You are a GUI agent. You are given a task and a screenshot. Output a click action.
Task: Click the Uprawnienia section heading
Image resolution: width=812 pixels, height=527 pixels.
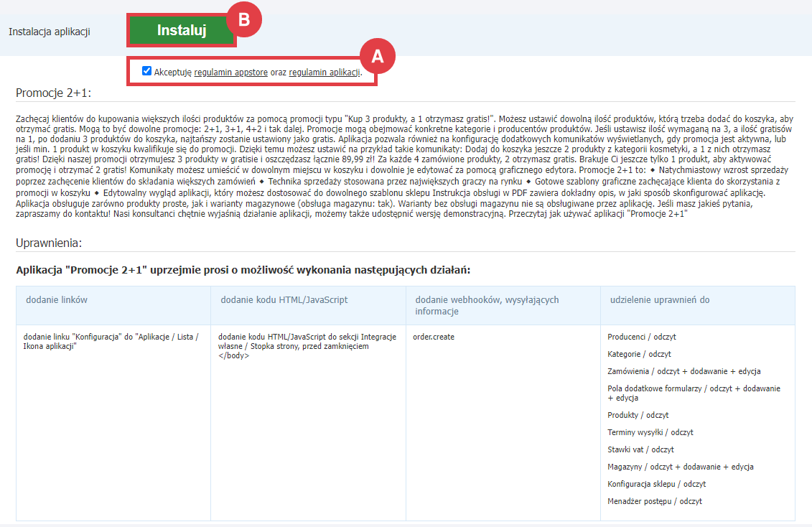[x=49, y=243]
